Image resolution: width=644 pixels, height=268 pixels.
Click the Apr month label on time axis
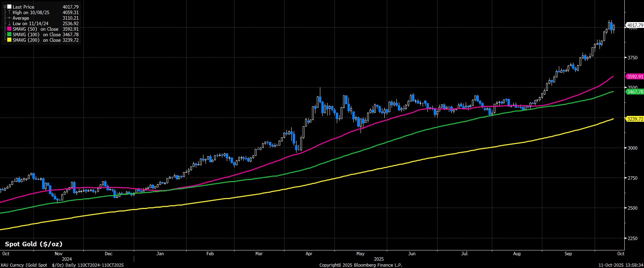pyautogui.click(x=309, y=254)
